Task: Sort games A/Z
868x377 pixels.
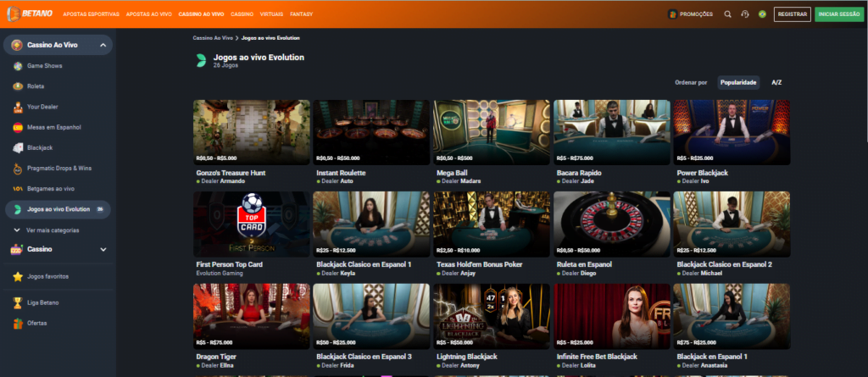Action: 776,82
